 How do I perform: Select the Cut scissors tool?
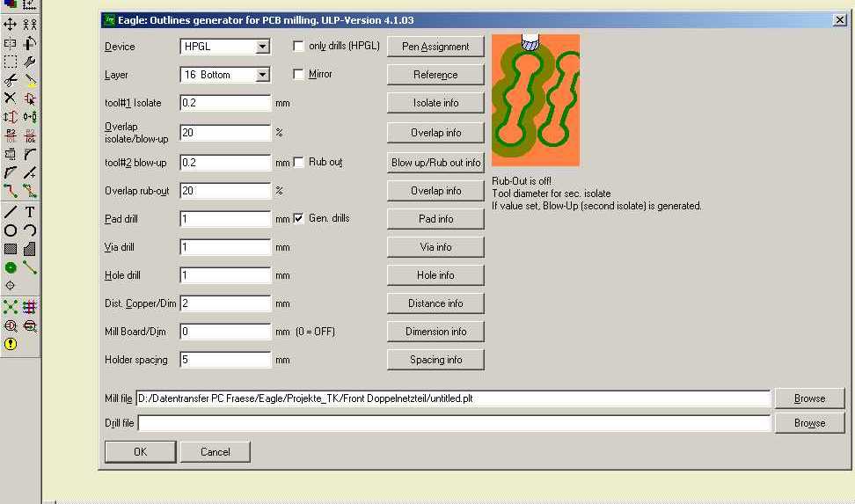tap(10, 80)
